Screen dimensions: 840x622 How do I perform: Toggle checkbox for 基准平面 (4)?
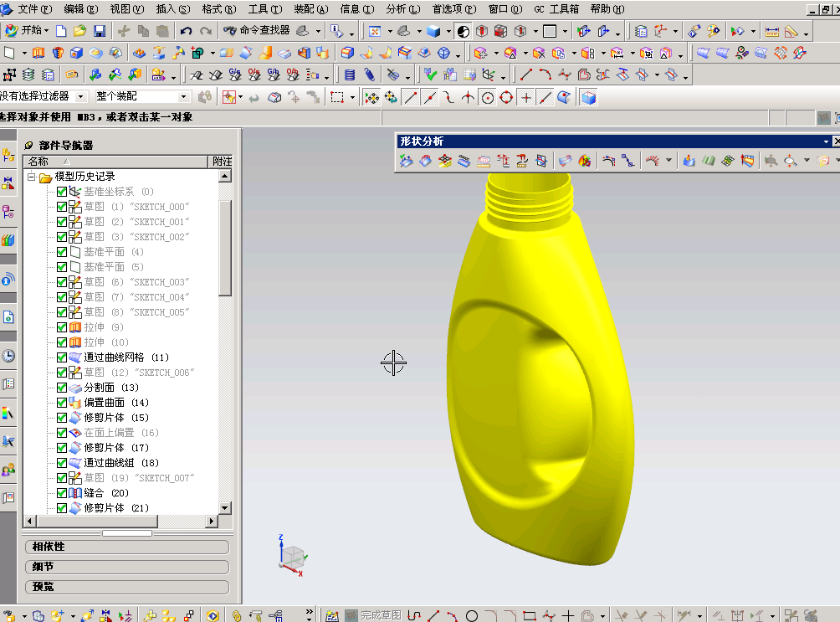click(62, 251)
